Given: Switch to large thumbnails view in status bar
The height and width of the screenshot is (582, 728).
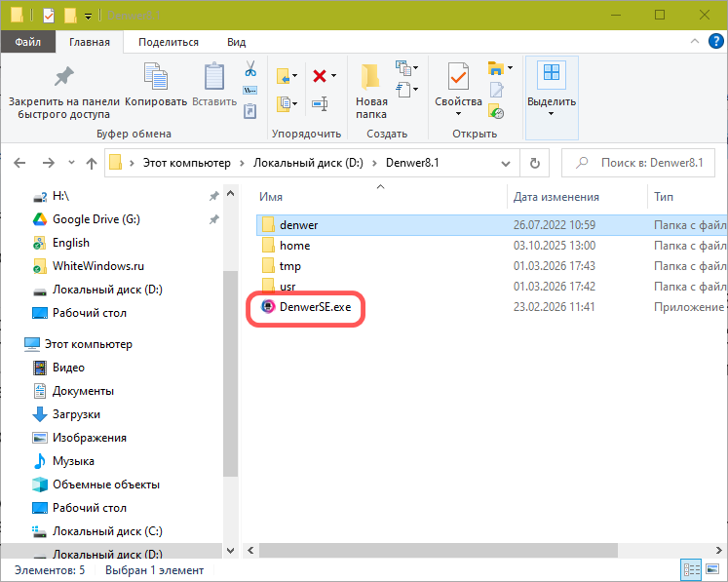Looking at the screenshot, I should pos(712,570).
